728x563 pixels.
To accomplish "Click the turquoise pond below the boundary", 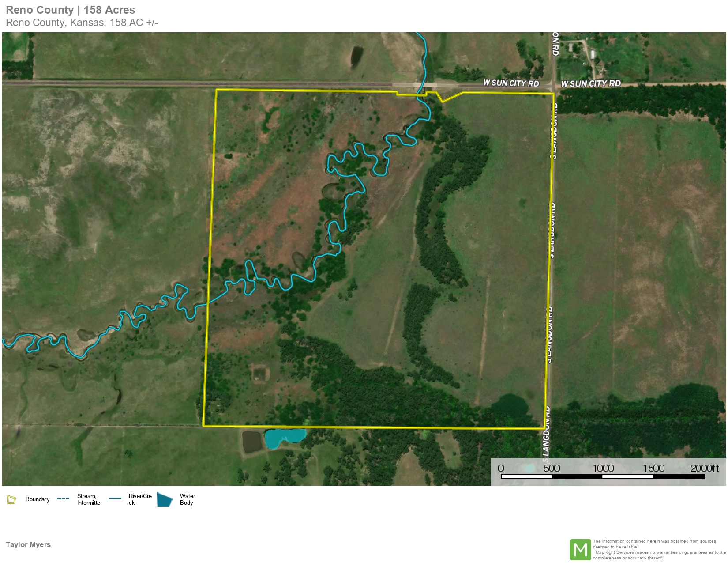I will point(285,438).
